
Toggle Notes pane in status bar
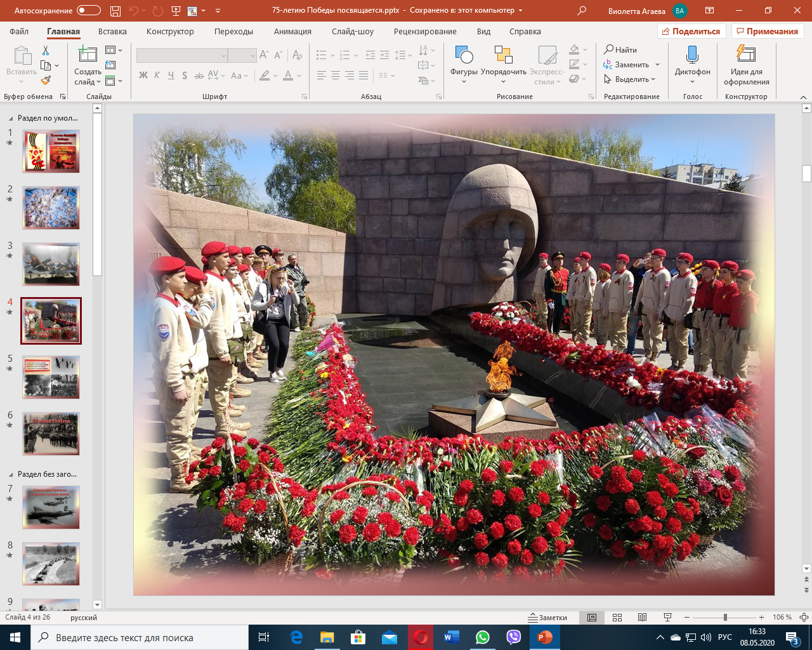[x=548, y=618]
